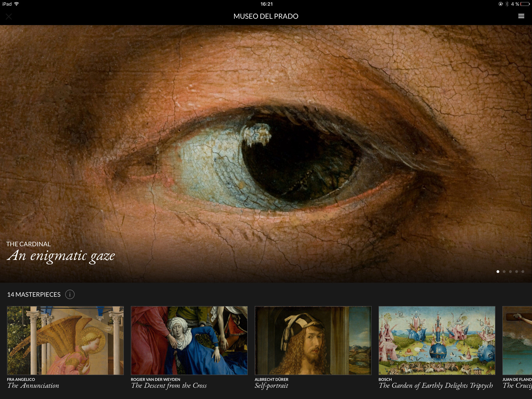
Task: Open Juan de Flandes' Crucifixion thumbnail
Action: tap(517, 340)
